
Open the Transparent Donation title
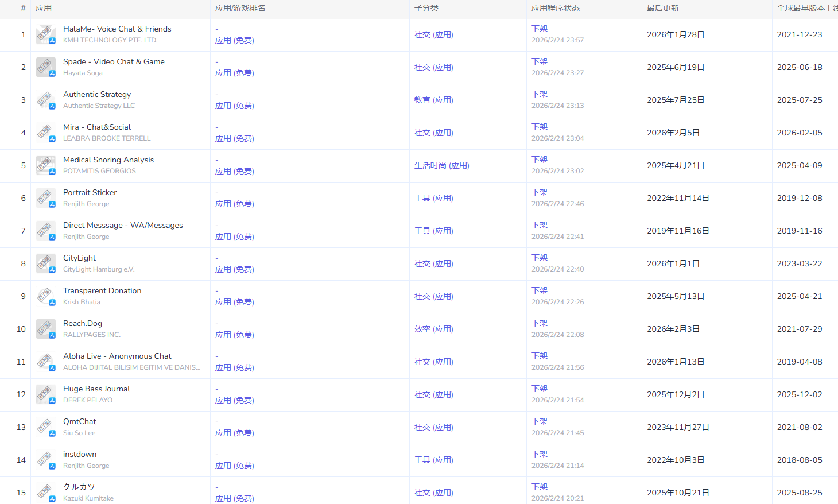click(102, 290)
